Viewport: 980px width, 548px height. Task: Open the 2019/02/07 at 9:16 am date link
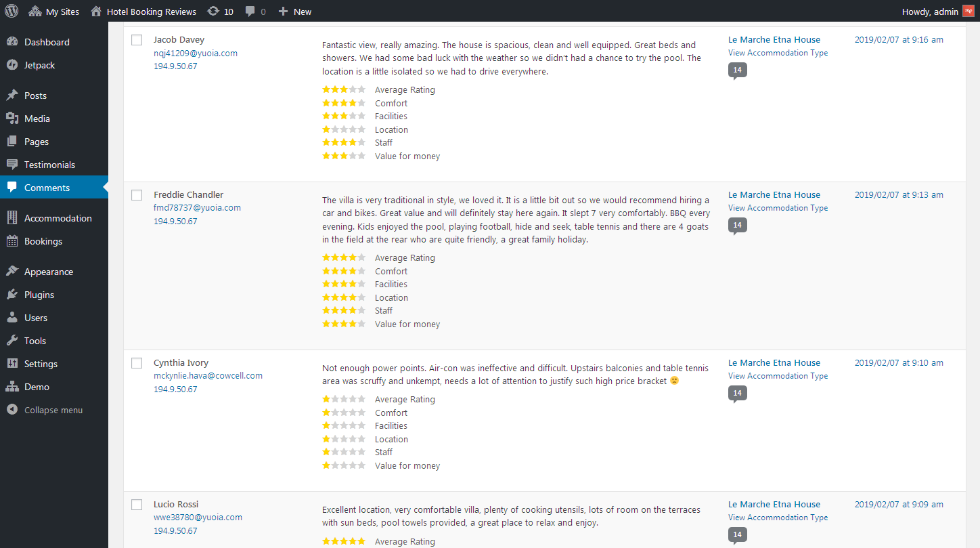tap(899, 40)
